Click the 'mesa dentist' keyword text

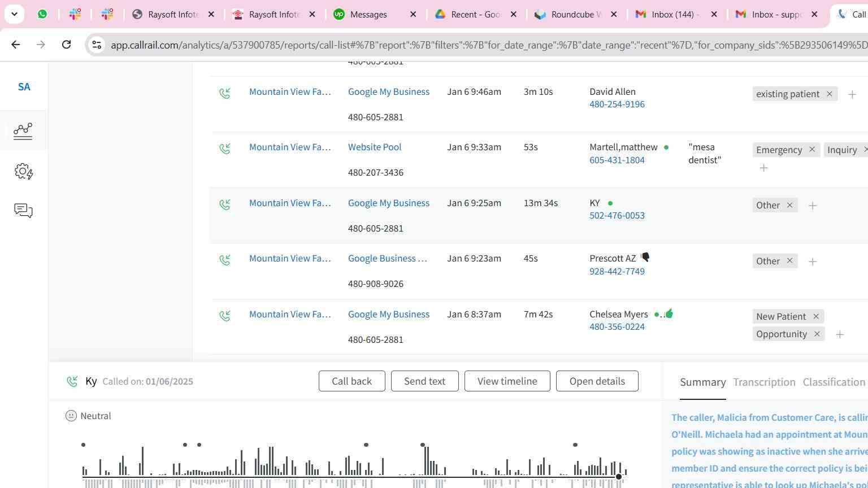(x=705, y=154)
